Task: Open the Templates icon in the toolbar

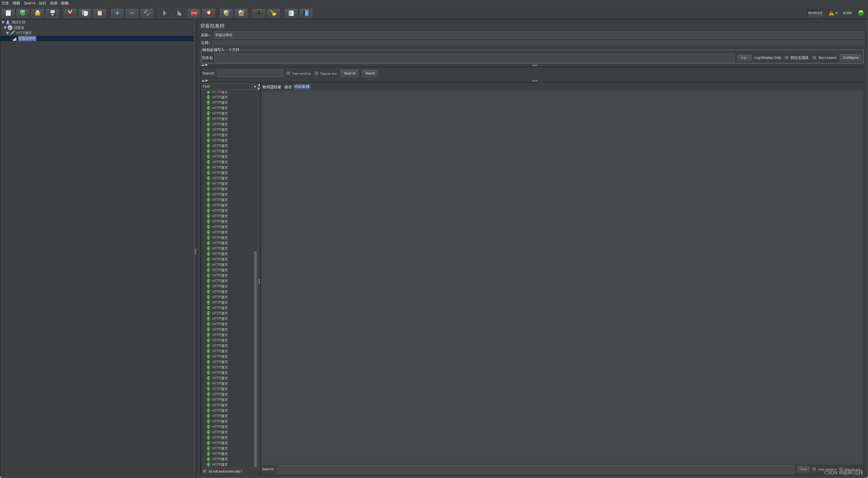Action: pos(23,13)
